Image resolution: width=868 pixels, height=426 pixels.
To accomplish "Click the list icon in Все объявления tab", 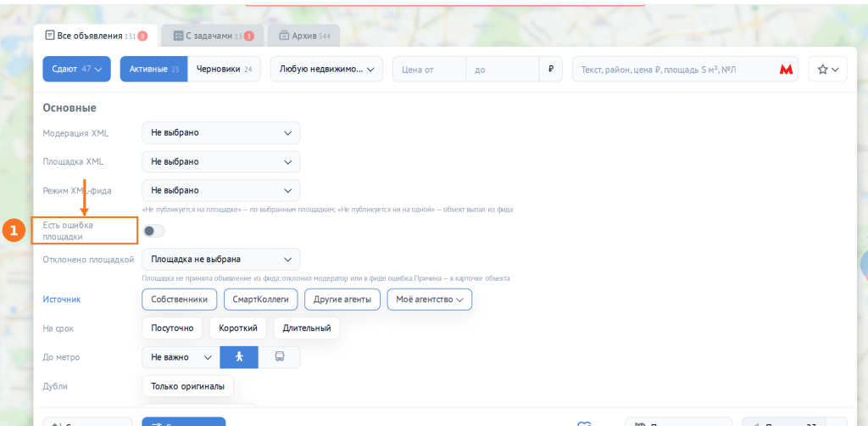I will 50,36.
